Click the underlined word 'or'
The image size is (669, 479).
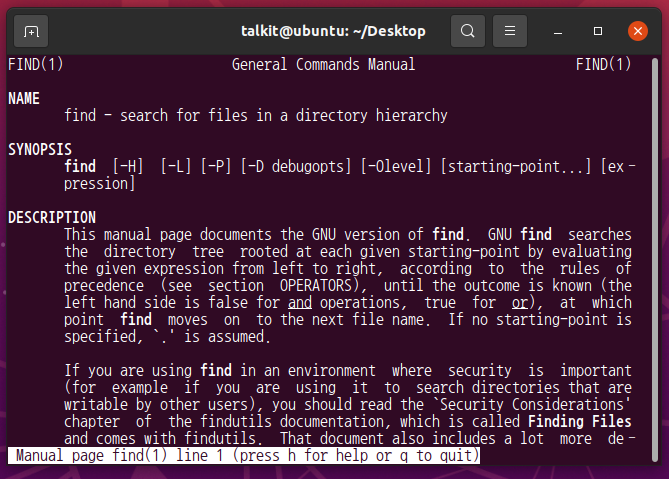tap(520, 303)
